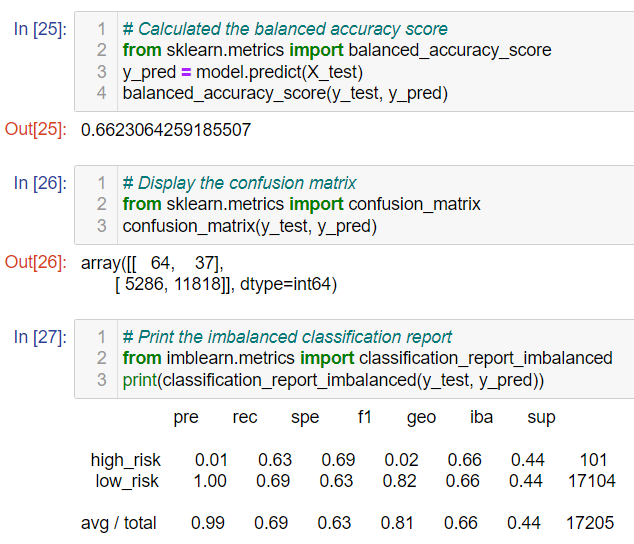Click the In [25] cell prompt
The height and width of the screenshot is (544, 634).
click(x=40, y=29)
